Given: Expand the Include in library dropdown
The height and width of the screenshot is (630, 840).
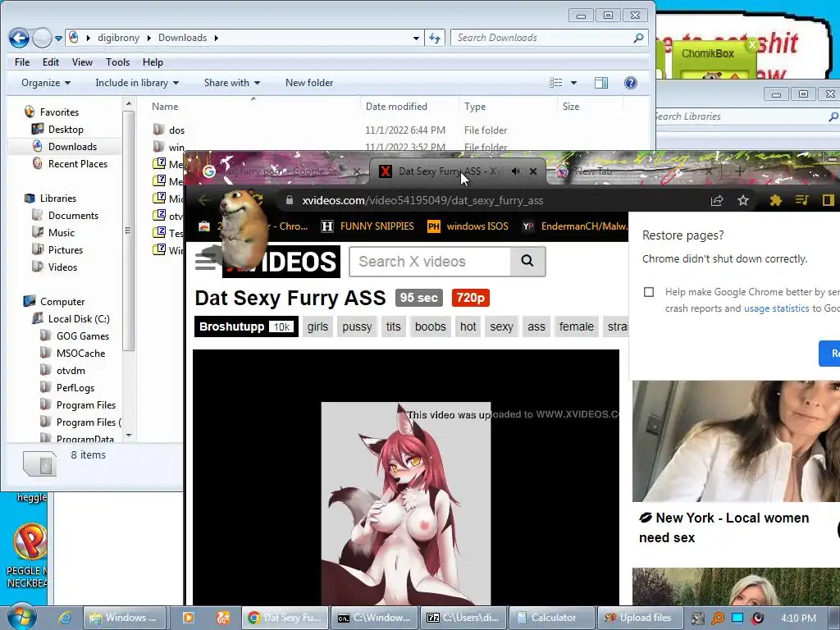Looking at the screenshot, I should pos(137,83).
